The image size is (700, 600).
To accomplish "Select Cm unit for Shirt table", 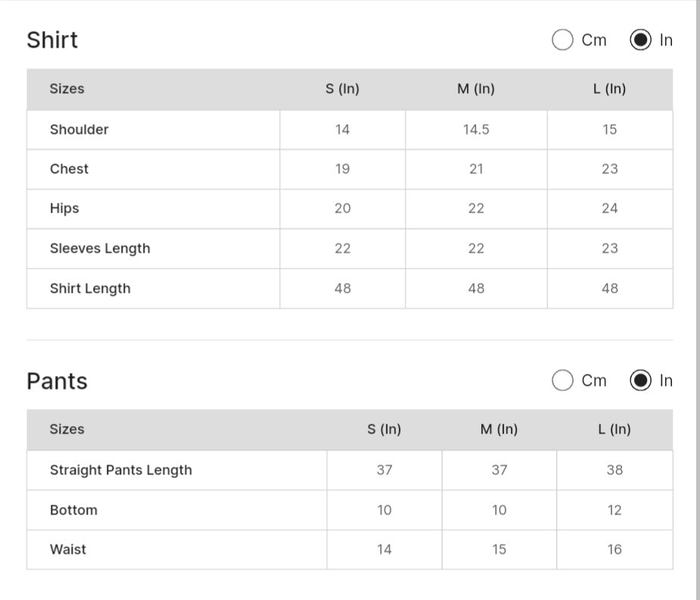I will click(x=562, y=40).
